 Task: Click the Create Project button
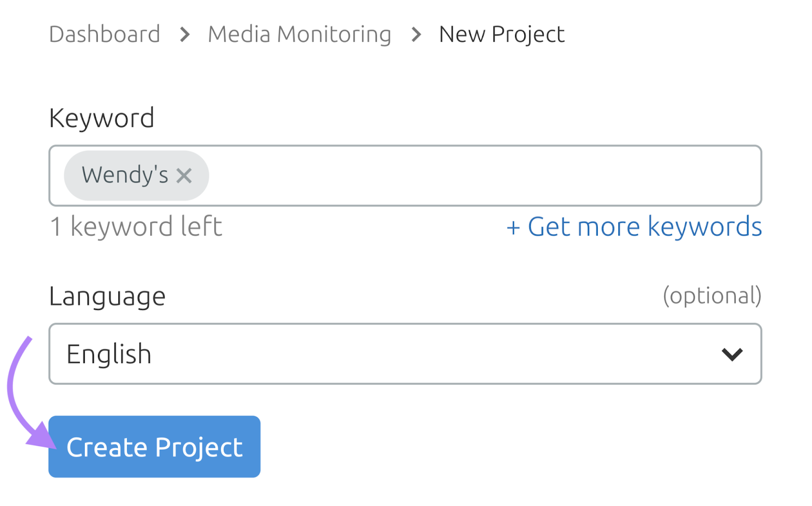click(154, 447)
